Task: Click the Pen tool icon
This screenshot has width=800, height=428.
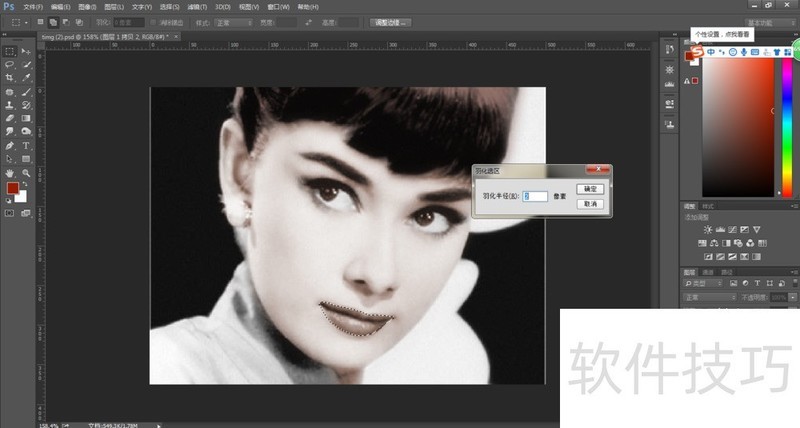Action: (10, 145)
